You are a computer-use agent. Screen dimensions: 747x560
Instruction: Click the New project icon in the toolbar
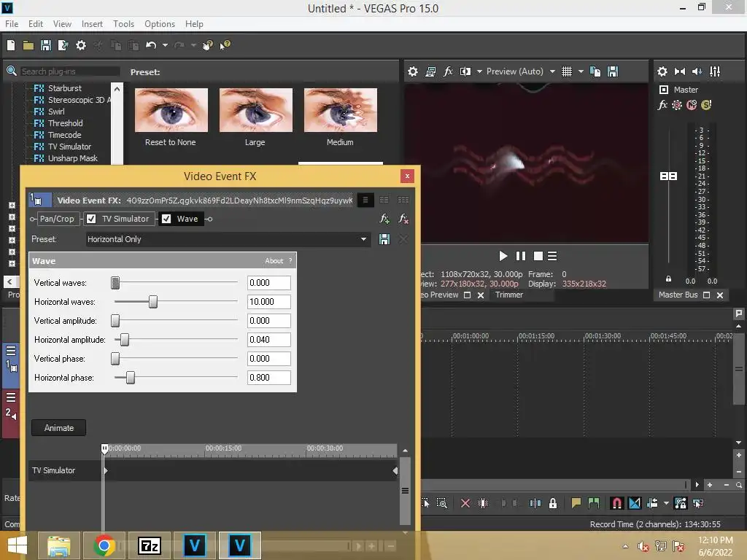[11, 45]
